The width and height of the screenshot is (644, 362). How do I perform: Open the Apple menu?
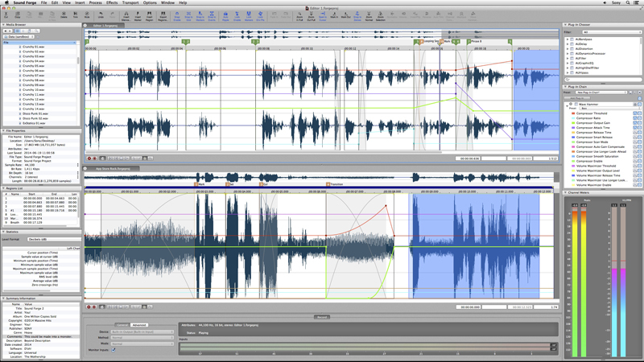6,2
